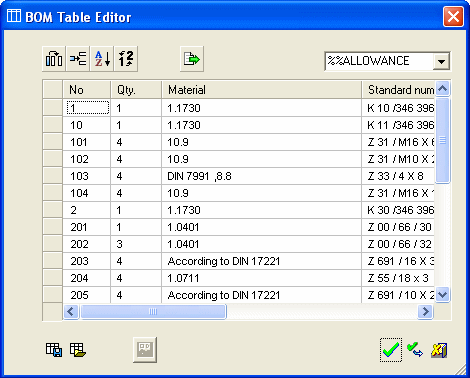Click the 'Qty.' column header
This screenshot has width=470, height=378.
pos(136,90)
